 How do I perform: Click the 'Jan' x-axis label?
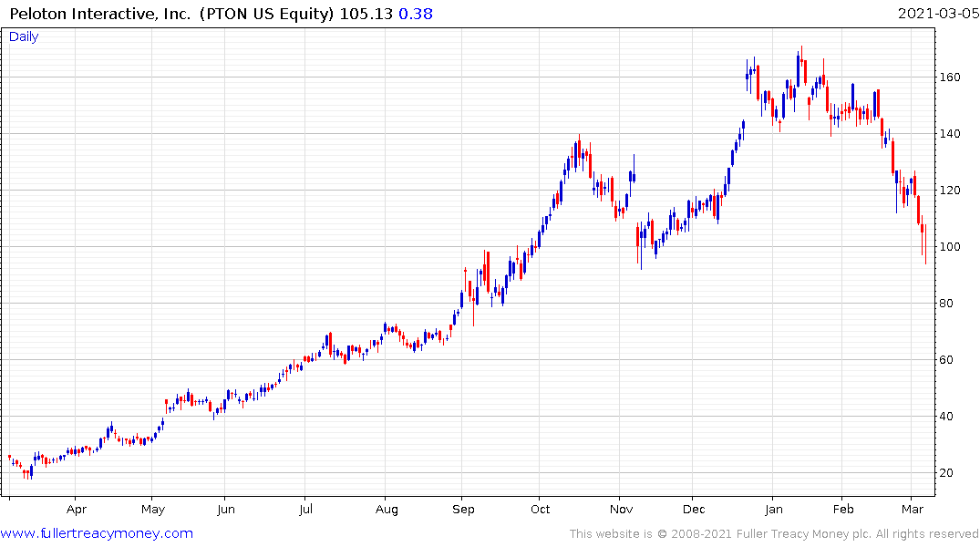774,510
